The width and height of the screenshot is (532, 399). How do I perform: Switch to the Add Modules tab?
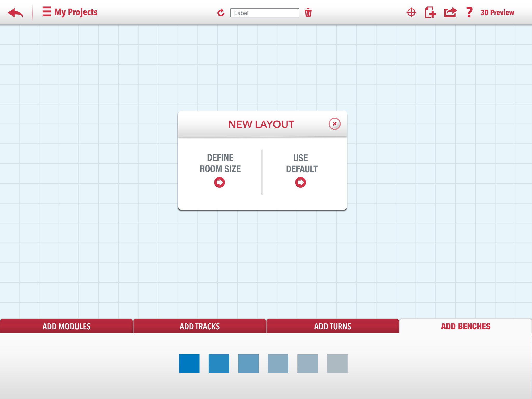click(x=66, y=327)
